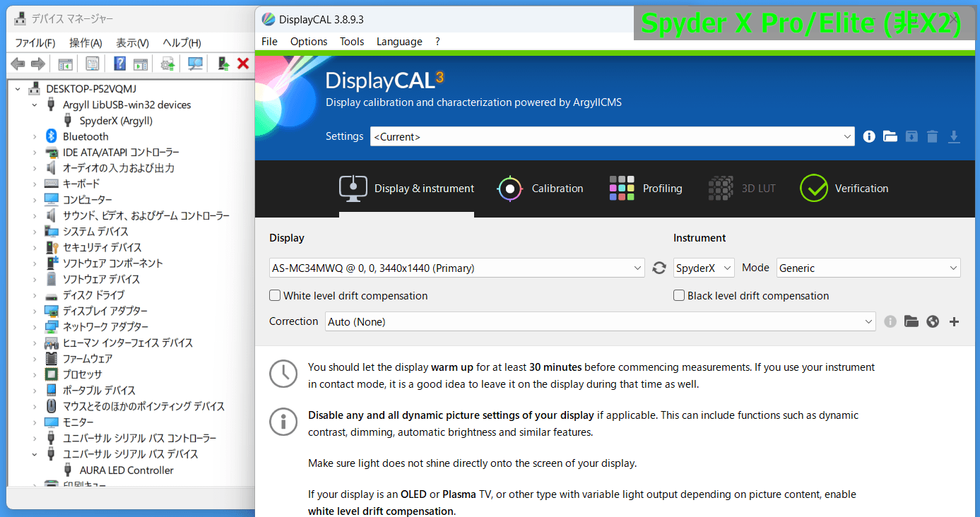Click the Forward arrow in Device Manager toolbar
Image resolution: width=980 pixels, height=517 pixels.
pyautogui.click(x=38, y=64)
